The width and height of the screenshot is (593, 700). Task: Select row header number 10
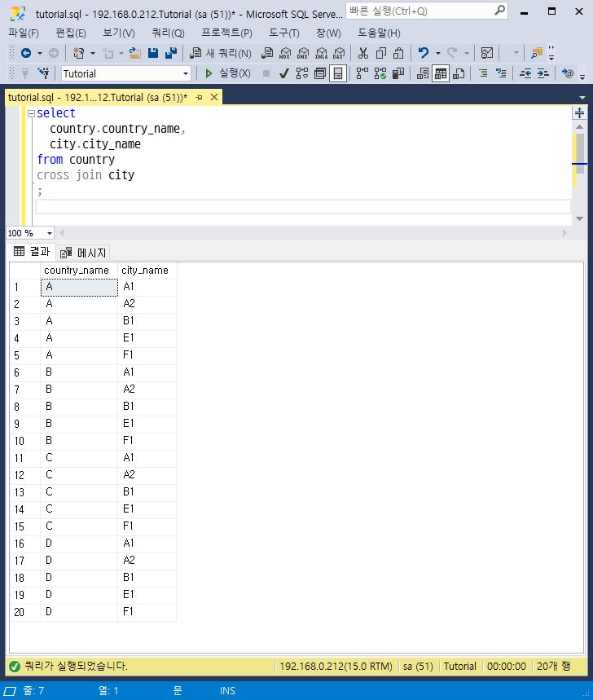click(x=25, y=441)
